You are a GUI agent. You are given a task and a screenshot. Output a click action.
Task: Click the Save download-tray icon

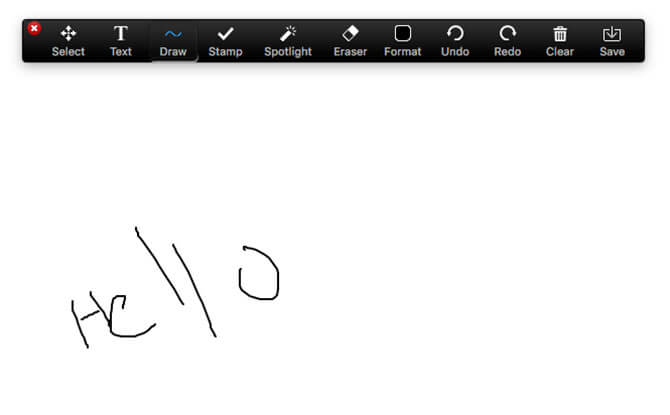(x=612, y=34)
